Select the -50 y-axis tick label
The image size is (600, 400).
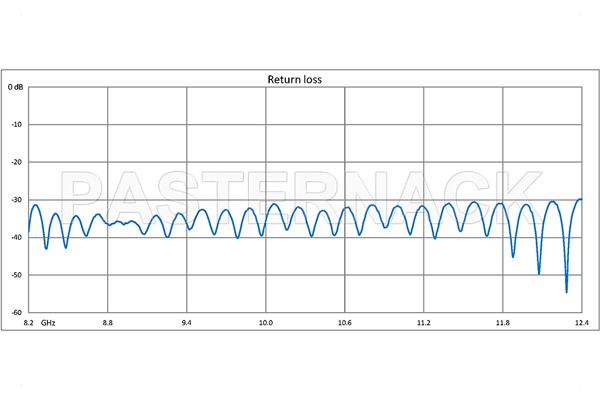pos(17,275)
